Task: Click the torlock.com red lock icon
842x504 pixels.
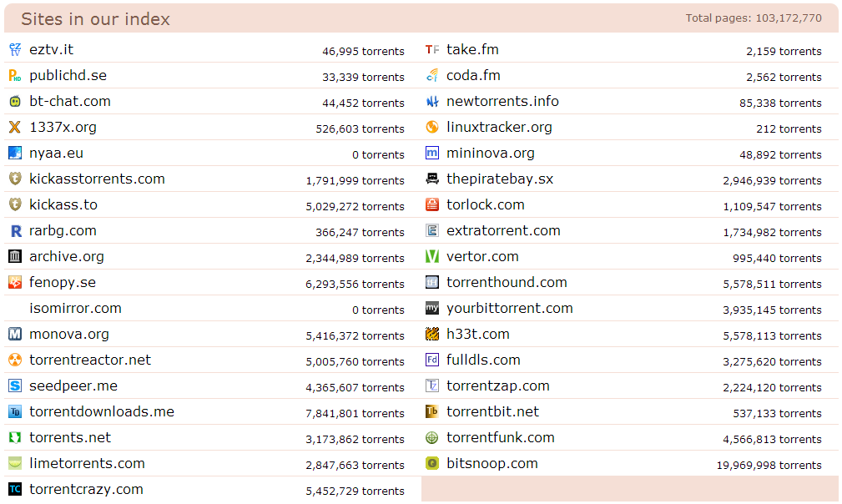Action: pos(432,204)
